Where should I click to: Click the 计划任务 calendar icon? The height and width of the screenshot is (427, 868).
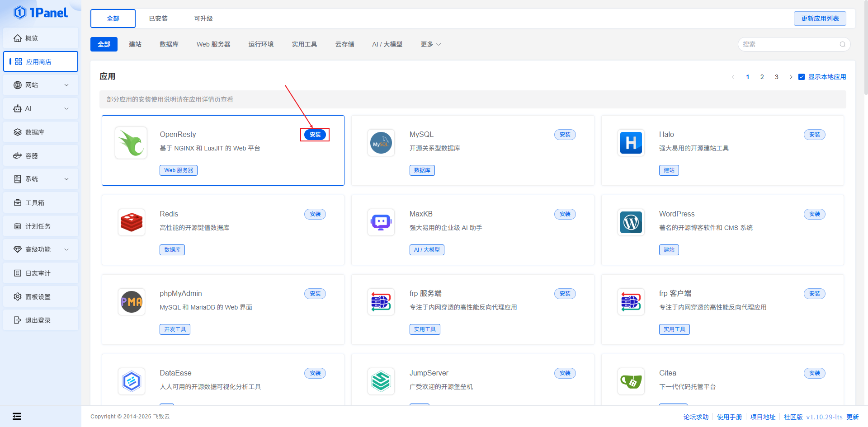point(18,226)
